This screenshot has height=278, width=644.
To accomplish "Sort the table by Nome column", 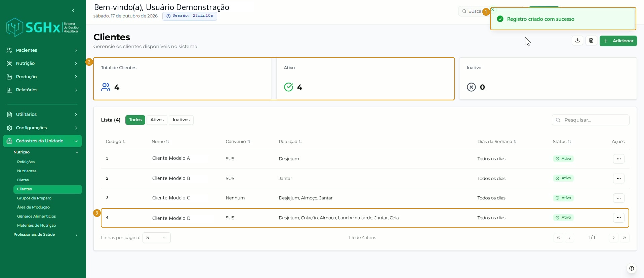I will click(x=160, y=142).
